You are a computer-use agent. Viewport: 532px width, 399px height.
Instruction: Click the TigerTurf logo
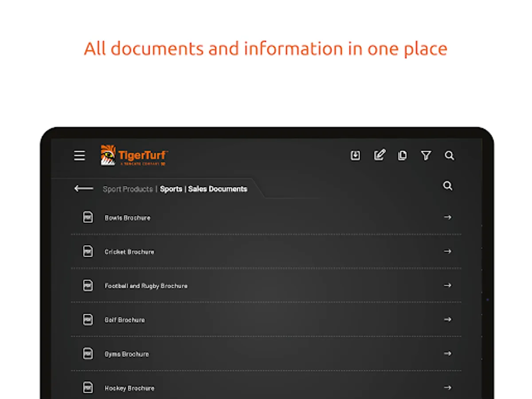[134, 155]
